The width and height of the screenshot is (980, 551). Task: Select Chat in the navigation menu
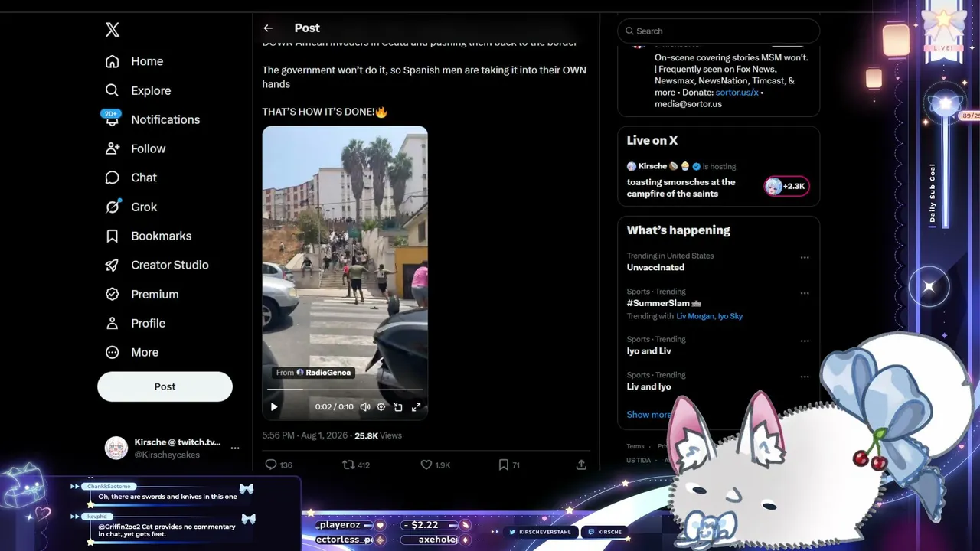pyautogui.click(x=144, y=178)
